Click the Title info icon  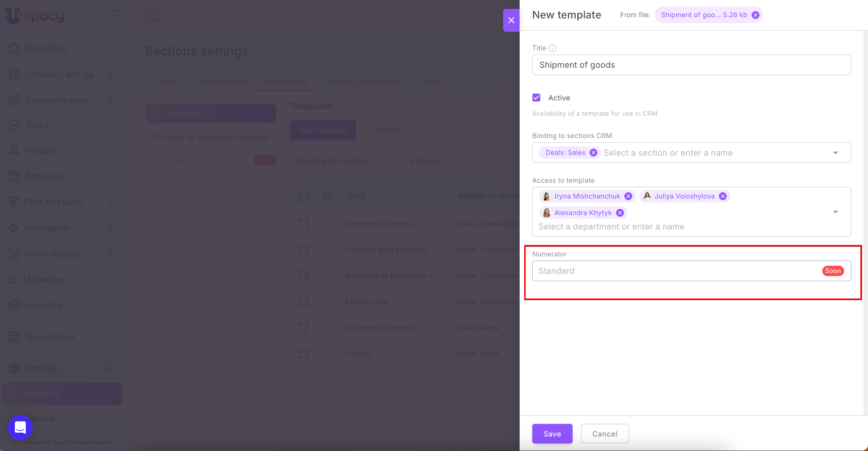tap(552, 48)
